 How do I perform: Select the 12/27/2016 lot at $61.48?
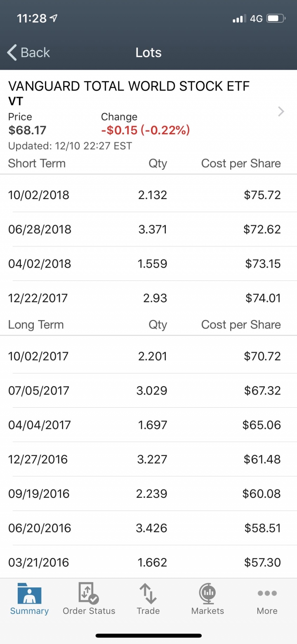(x=148, y=459)
